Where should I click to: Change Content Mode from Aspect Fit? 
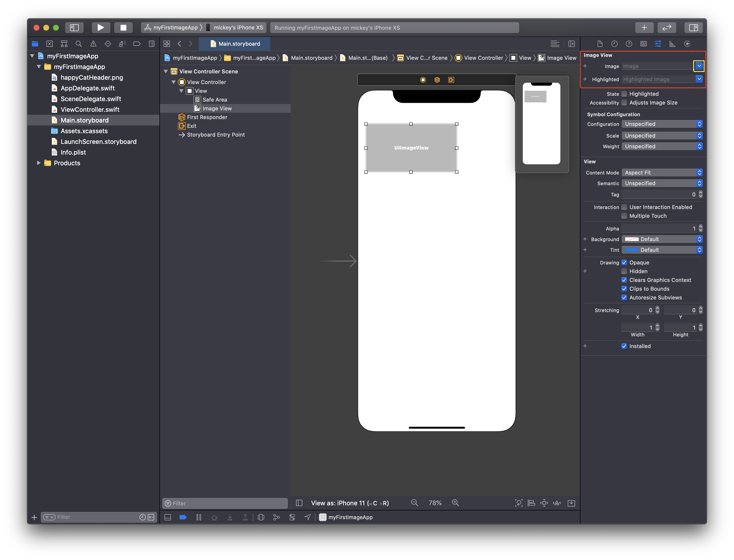(662, 173)
